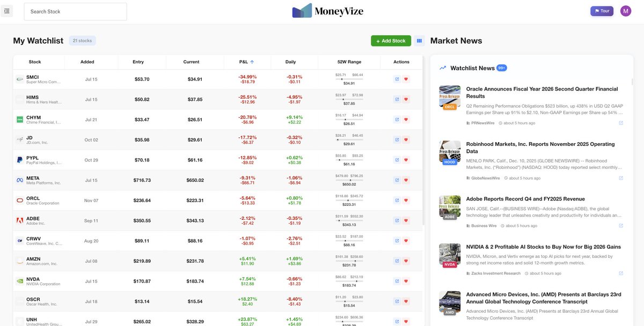Open the edit icon for CRWV row
The image size is (644, 326).
point(397,241)
